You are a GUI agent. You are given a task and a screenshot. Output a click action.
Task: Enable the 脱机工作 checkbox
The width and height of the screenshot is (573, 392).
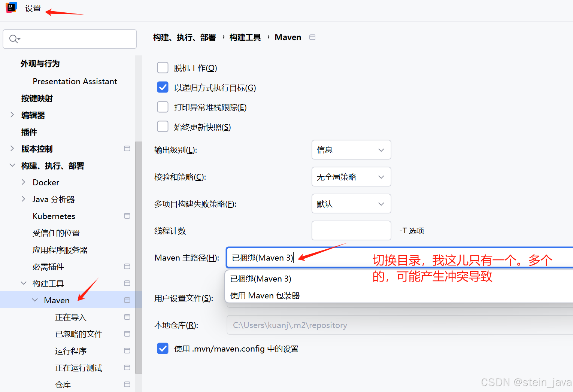163,68
